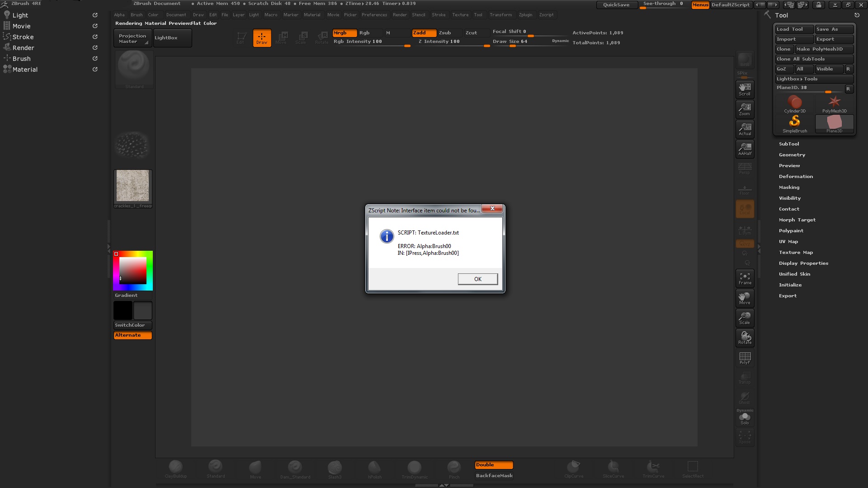This screenshot has height=488, width=868.
Task: Click the Draw mode icon
Action: [x=262, y=38]
